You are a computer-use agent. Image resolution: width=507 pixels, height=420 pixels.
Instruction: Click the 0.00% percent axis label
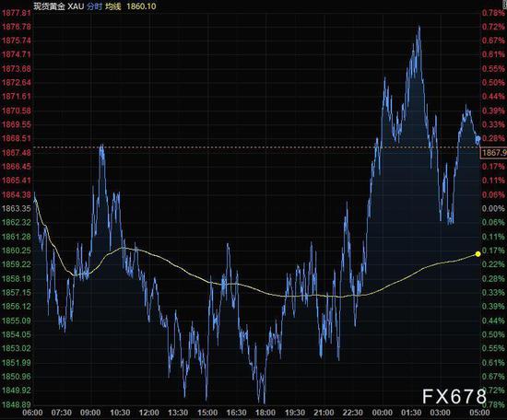[493, 208]
